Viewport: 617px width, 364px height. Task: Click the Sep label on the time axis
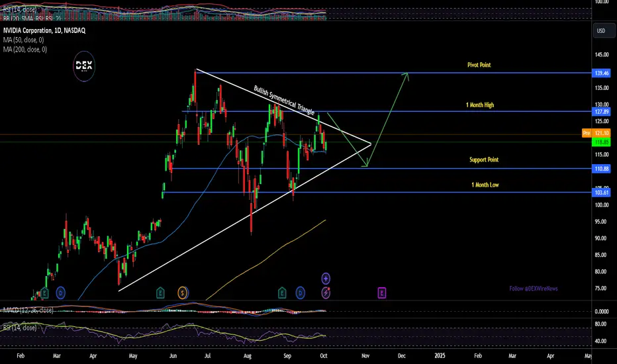click(x=287, y=356)
